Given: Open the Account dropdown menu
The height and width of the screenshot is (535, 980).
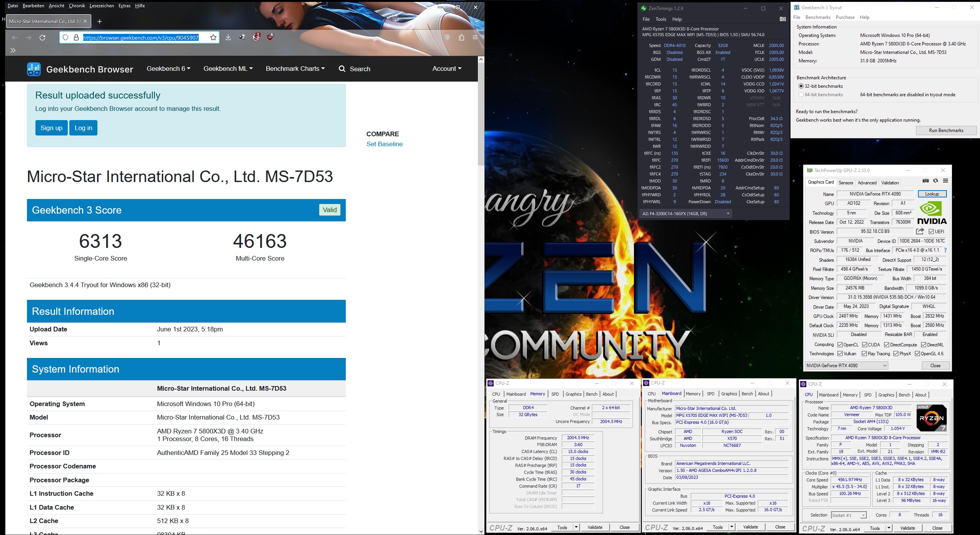Looking at the screenshot, I should pos(447,69).
